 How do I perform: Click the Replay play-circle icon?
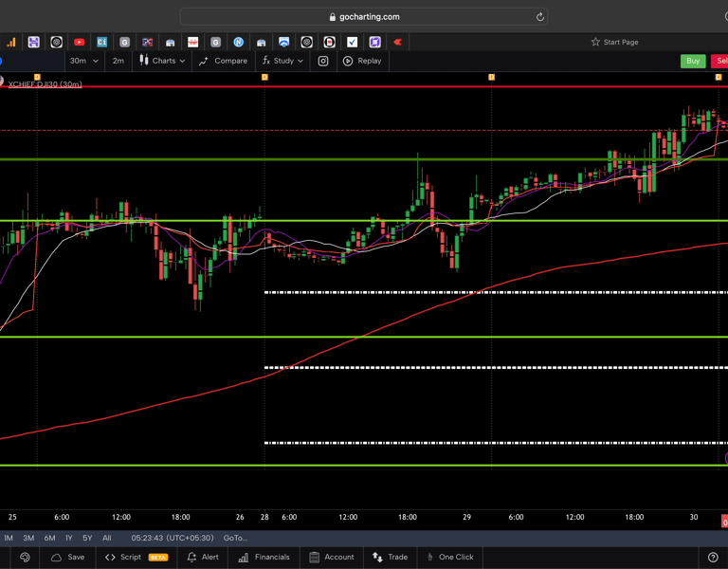click(348, 61)
